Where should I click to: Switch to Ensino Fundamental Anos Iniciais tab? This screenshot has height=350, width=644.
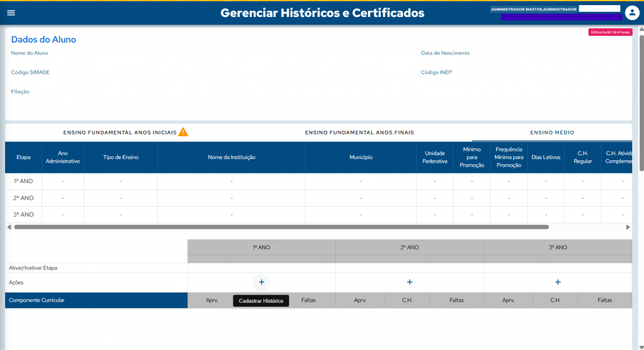pos(119,133)
